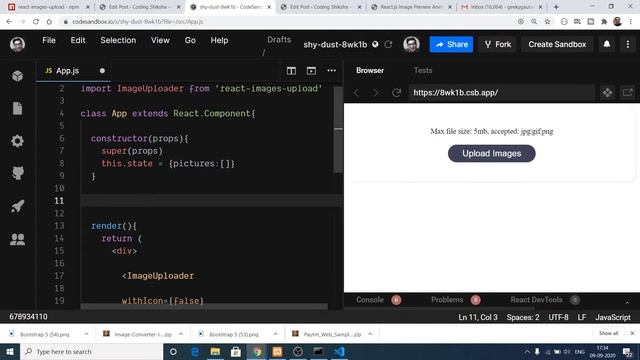Fork the sandbox
Viewport: 640px width, 360px height.
pyautogui.click(x=498, y=44)
